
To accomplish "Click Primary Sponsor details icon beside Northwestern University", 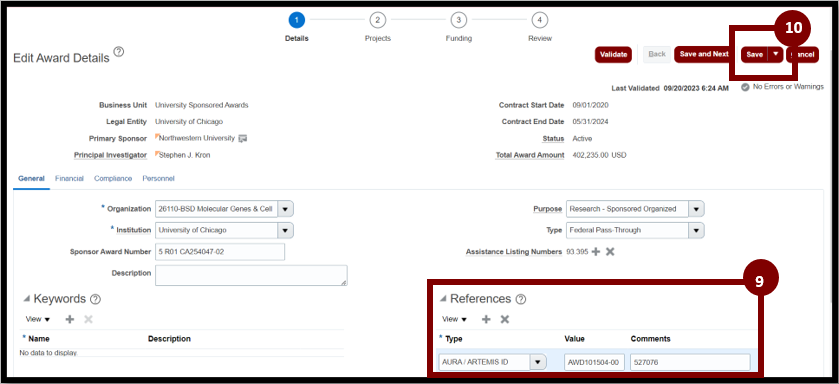I will tap(242, 139).
